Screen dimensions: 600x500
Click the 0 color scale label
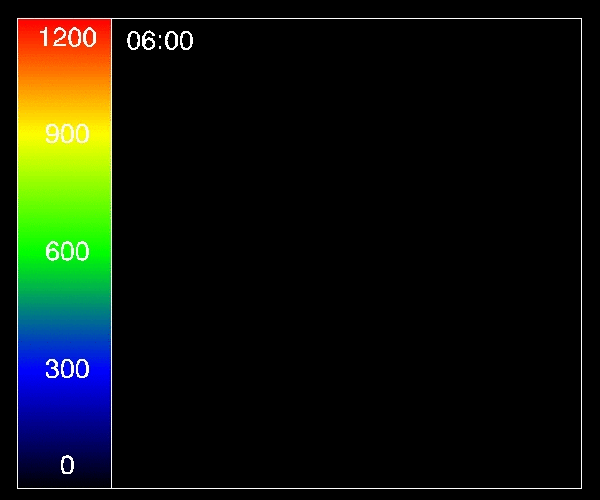pos(67,465)
